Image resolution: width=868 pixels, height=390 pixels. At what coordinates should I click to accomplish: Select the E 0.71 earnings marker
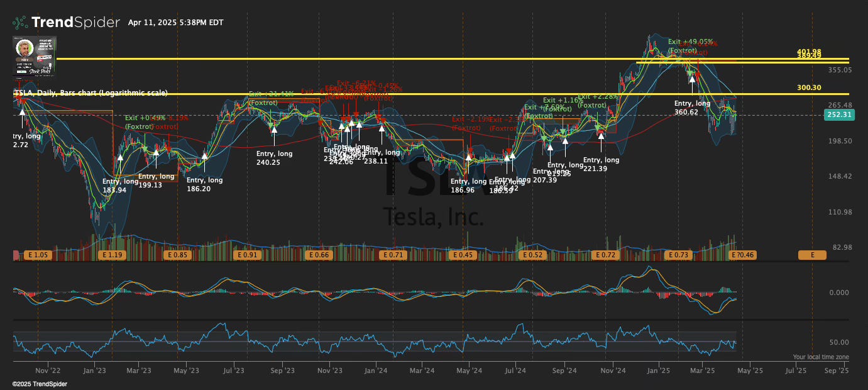tap(393, 255)
